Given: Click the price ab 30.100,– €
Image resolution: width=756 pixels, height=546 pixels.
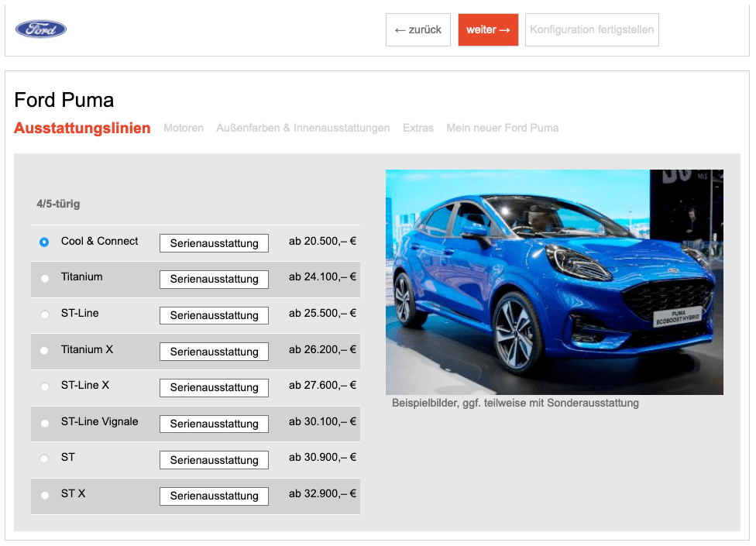Looking at the screenshot, I should coord(322,421).
